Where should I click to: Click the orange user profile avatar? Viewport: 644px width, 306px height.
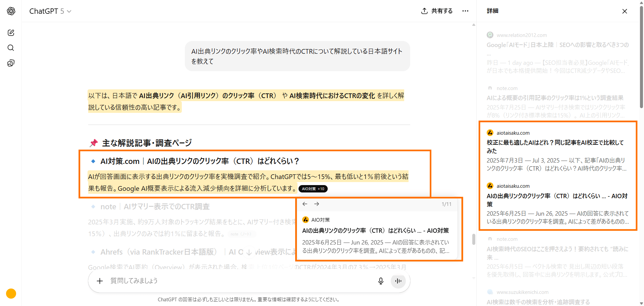(11, 294)
